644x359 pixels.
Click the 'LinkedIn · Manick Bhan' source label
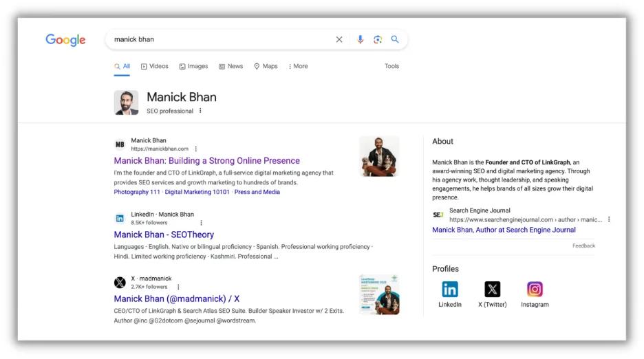pos(162,215)
